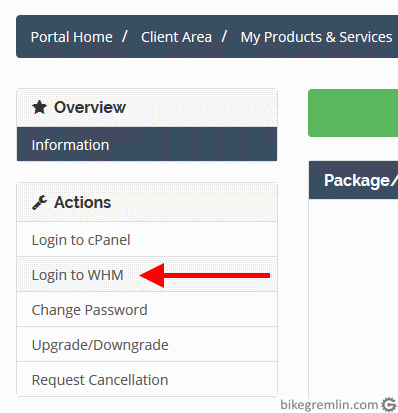Open Change Password option
Screen dimensions: 398x413
tap(147, 310)
